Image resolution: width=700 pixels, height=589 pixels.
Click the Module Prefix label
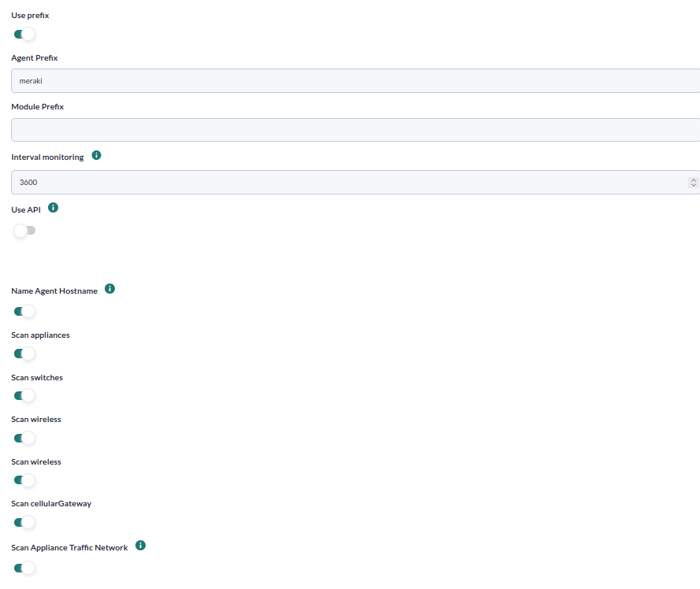pyautogui.click(x=38, y=107)
